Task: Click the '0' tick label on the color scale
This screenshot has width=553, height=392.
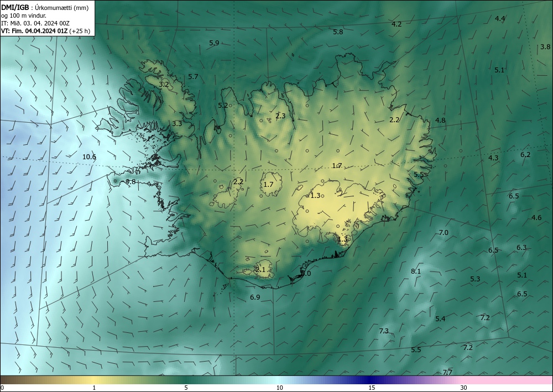Action: (2, 388)
